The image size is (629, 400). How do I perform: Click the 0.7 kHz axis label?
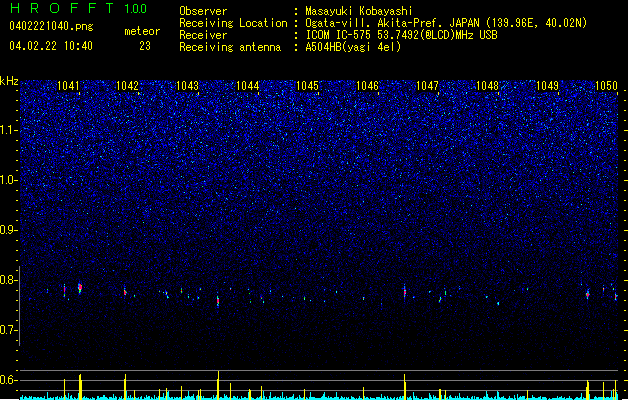(9, 330)
